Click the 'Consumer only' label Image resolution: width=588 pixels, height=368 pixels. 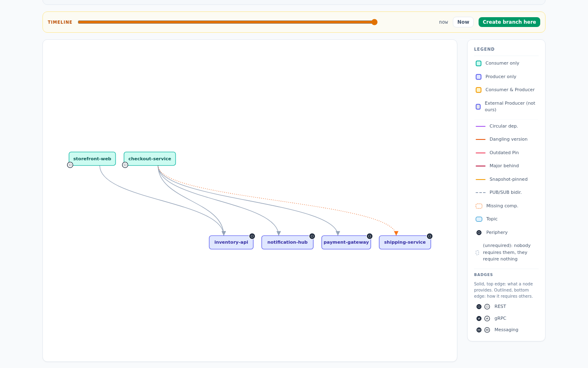pyautogui.click(x=502, y=63)
